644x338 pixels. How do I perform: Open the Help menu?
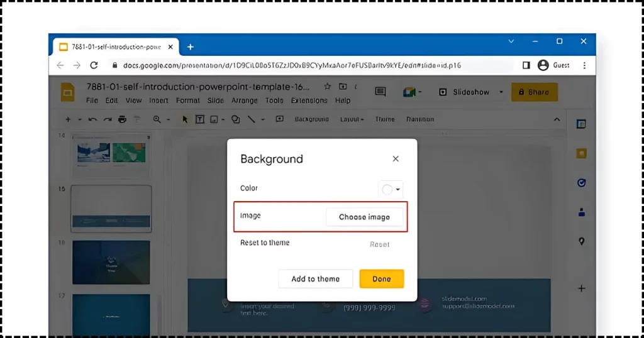(x=343, y=101)
